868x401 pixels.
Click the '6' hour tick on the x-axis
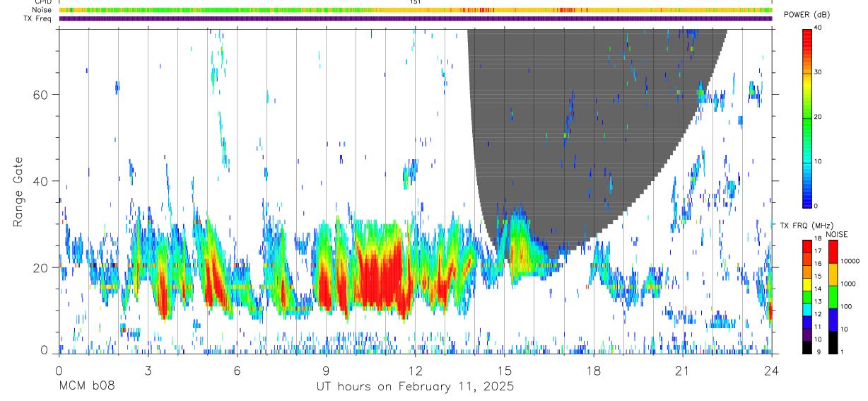pyautogui.click(x=237, y=371)
